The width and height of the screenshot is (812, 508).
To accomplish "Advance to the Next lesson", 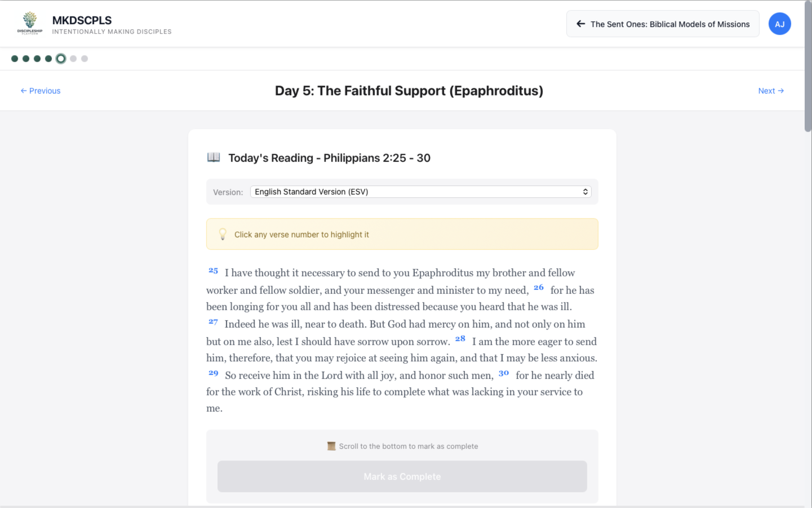I will click(x=771, y=91).
